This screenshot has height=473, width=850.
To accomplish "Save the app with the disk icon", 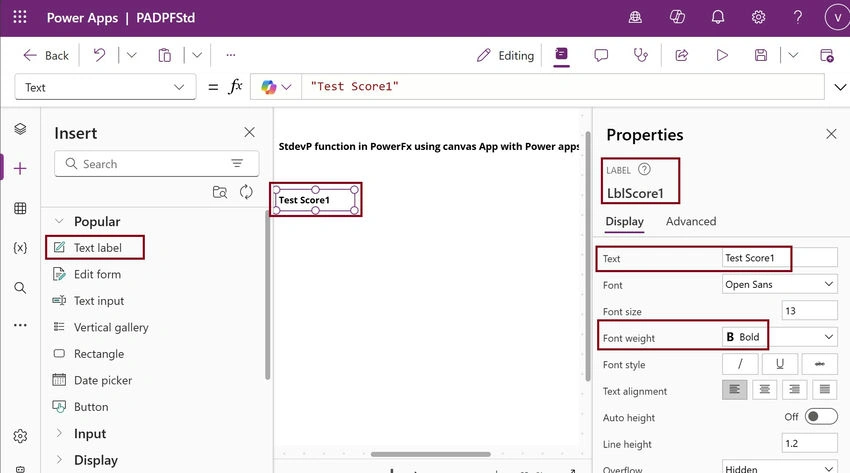I will (761, 55).
